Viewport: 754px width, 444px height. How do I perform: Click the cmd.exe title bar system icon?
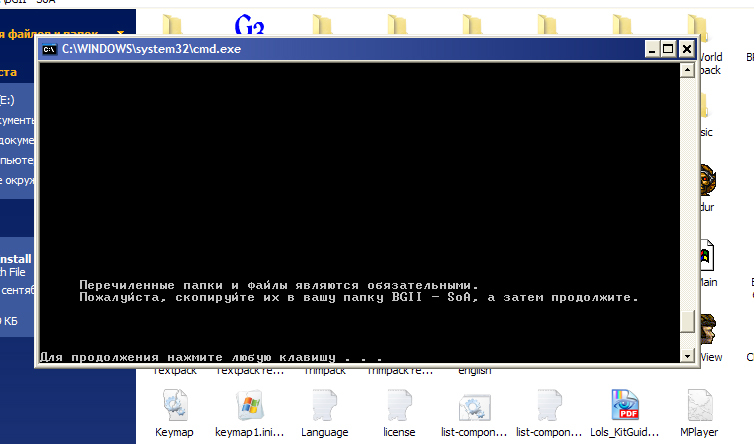(50, 49)
